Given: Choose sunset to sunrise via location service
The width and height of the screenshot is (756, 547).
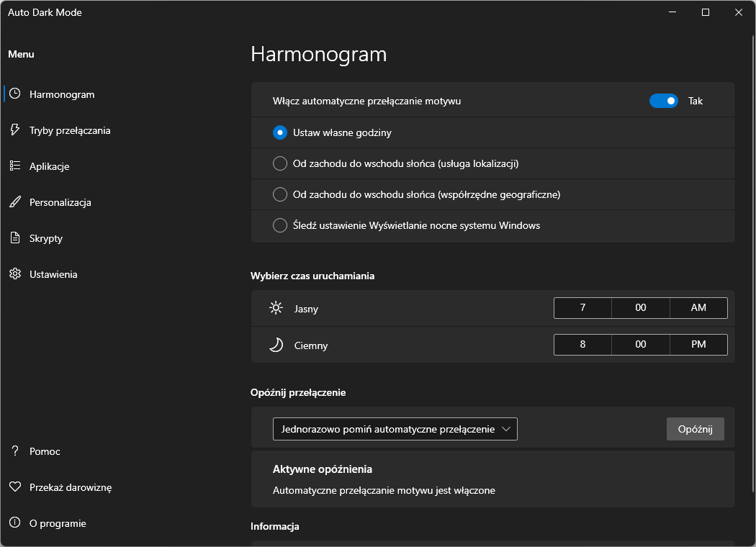Looking at the screenshot, I should tap(279, 163).
